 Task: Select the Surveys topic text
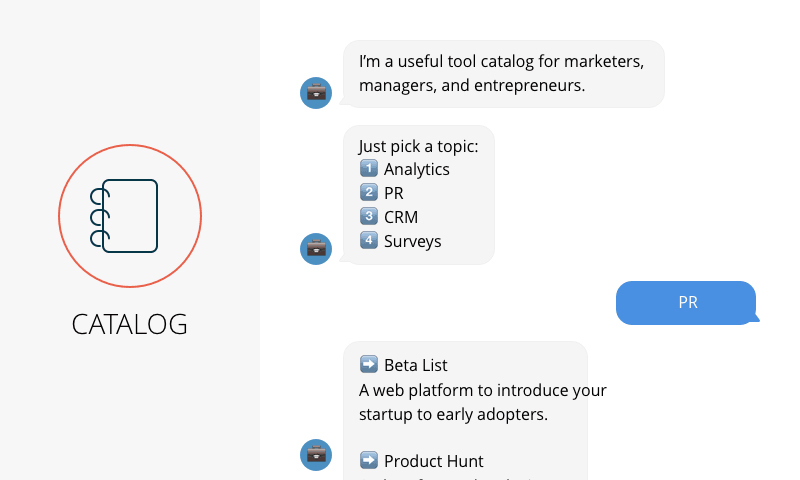click(412, 241)
